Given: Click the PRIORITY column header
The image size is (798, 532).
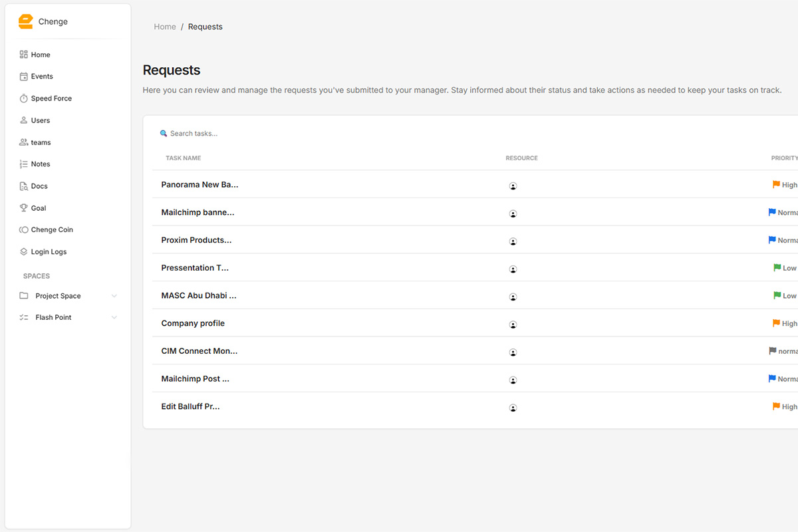Looking at the screenshot, I should (x=785, y=158).
